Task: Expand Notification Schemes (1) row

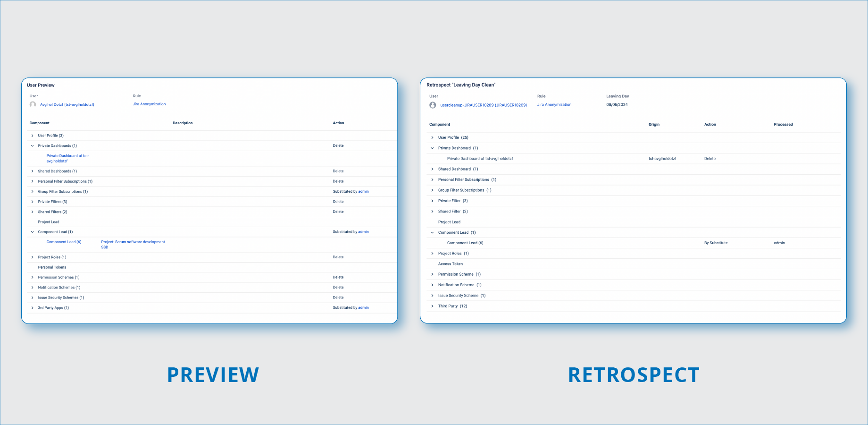Action: tap(32, 288)
